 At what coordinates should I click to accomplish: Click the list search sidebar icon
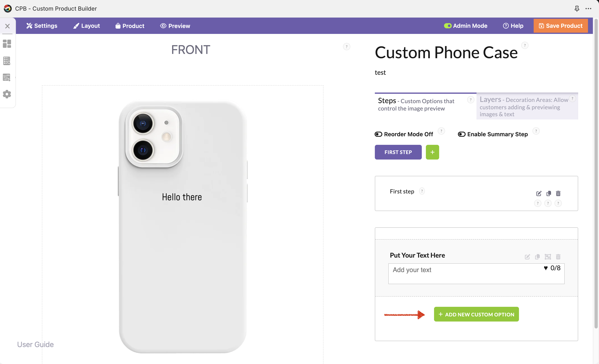pos(7,61)
